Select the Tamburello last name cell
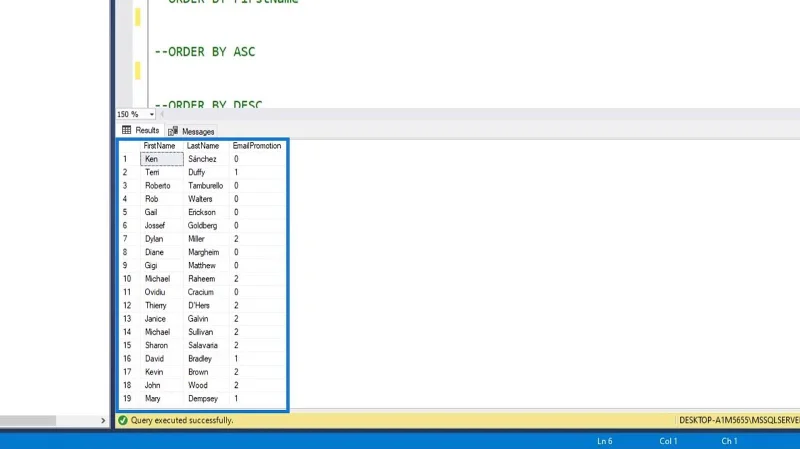Image resolution: width=800 pixels, height=449 pixels. click(207, 185)
